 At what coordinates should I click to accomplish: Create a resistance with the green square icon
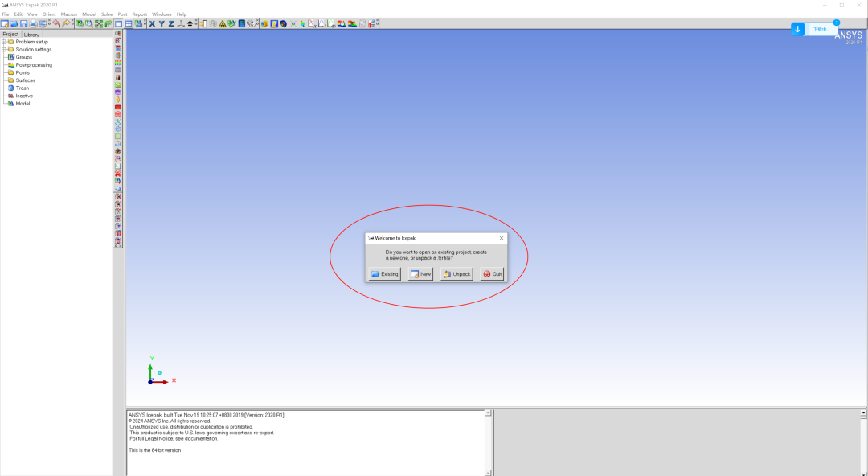coord(118,136)
